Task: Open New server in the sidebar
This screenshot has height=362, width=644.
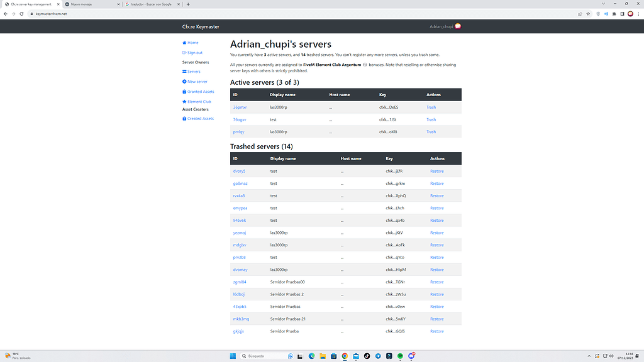Action: click(x=197, y=82)
